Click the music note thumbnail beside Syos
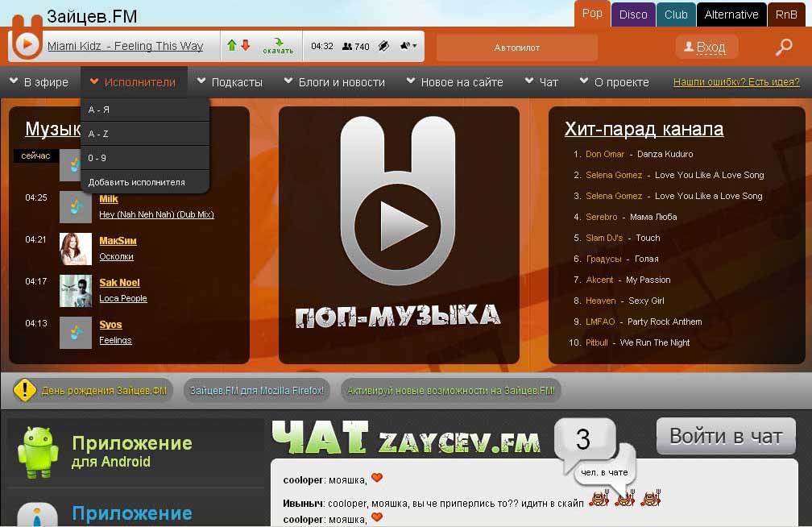Image resolution: width=812 pixels, height=527 pixels. pos(76,333)
